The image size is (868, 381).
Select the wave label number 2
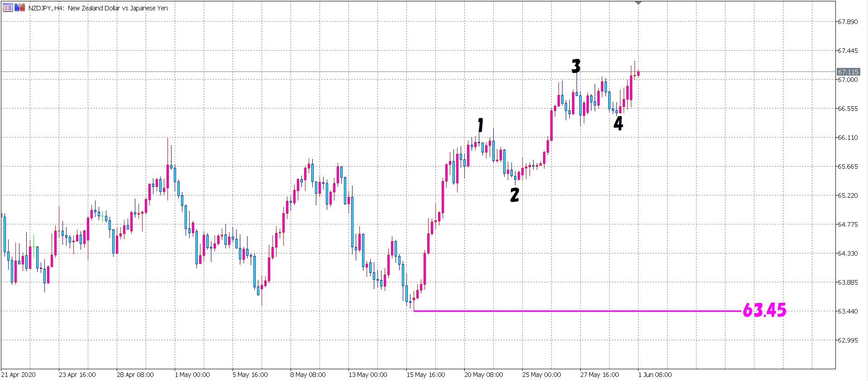tap(515, 195)
